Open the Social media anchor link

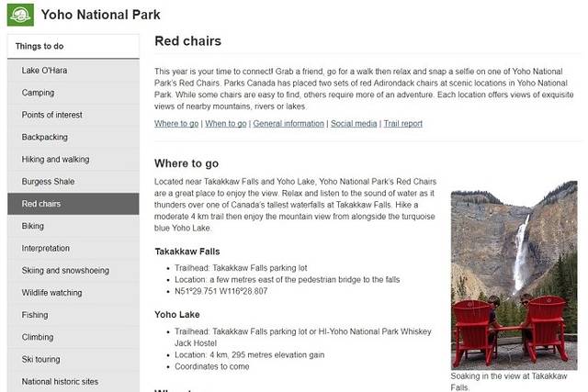pos(353,123)
